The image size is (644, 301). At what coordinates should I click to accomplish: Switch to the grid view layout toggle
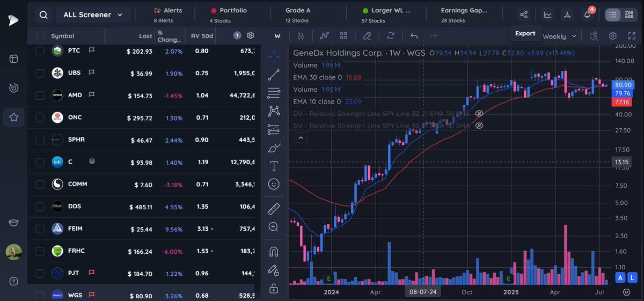click(629, 15)
